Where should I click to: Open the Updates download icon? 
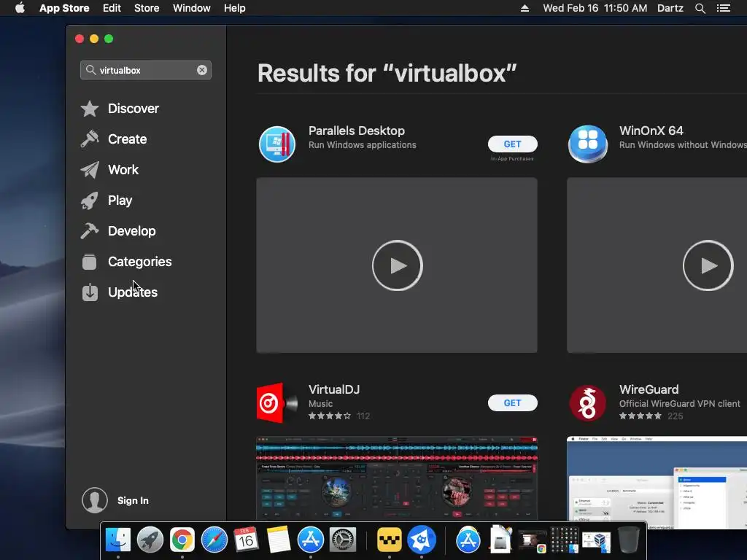pos(90,292)
